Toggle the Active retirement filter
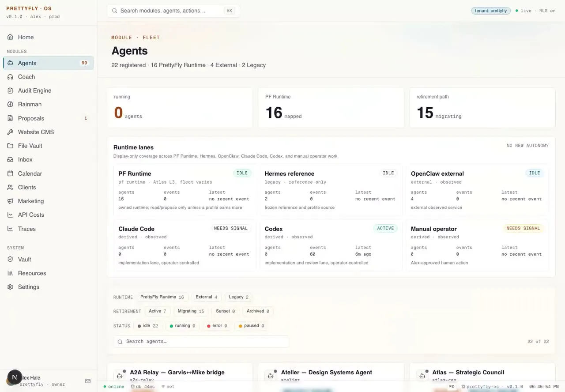 [x=158, y=311]
